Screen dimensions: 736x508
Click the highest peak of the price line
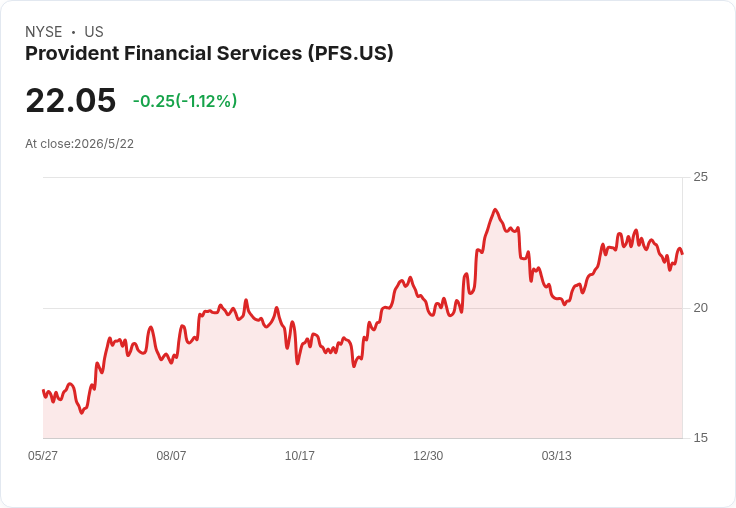(495, 210)
